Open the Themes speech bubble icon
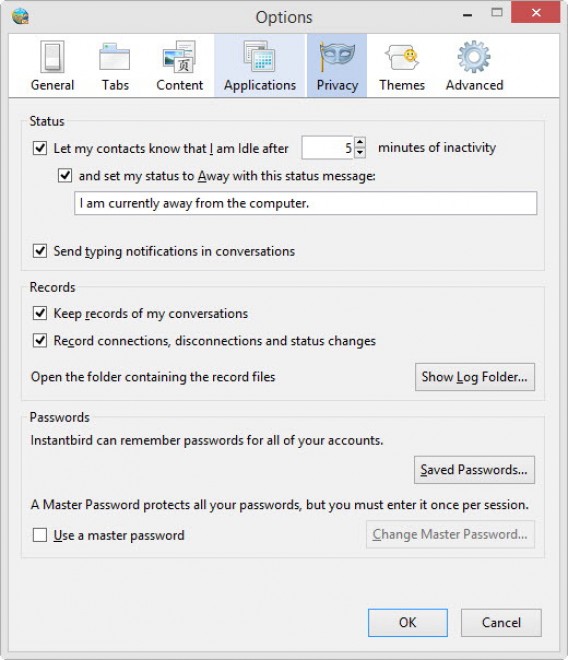Viewport: 568px width, 660px height. pos(402,57)
